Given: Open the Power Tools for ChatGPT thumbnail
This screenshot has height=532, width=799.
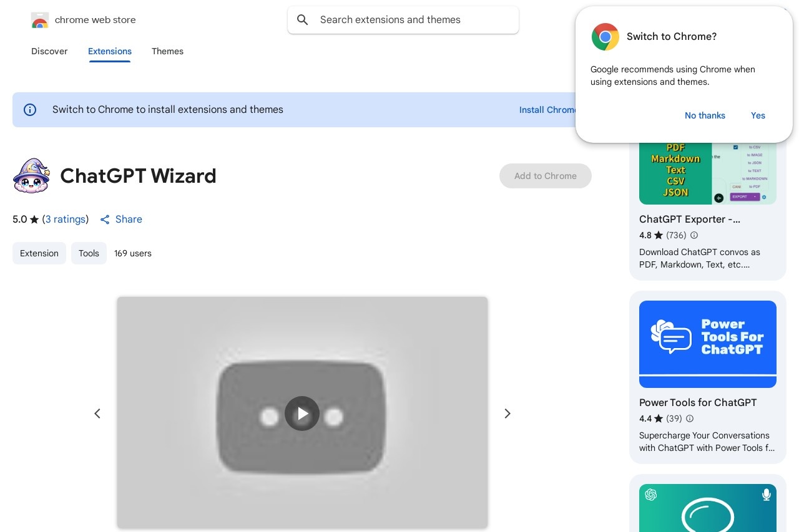Looking at the screenshot, I should tap(708, 344).
